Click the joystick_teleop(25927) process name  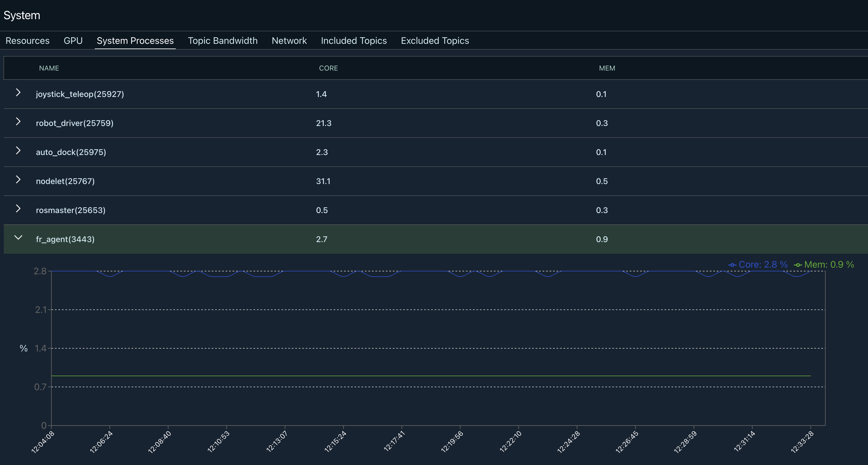[x=80, y=94]
